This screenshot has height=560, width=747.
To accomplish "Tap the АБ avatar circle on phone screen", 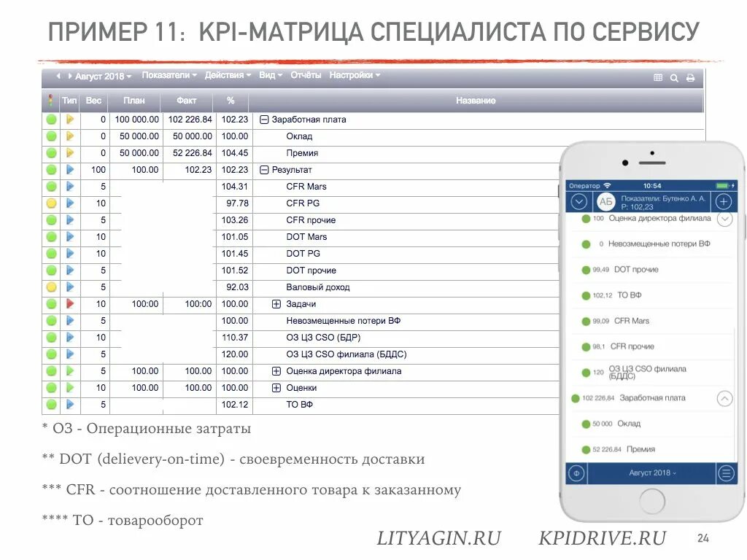I will click(x=605, y=201).
